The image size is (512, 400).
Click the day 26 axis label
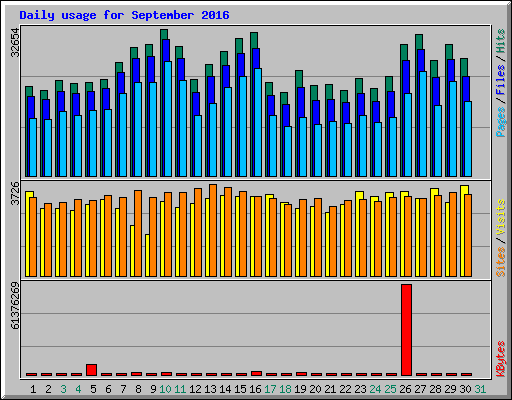pos(405,389)
